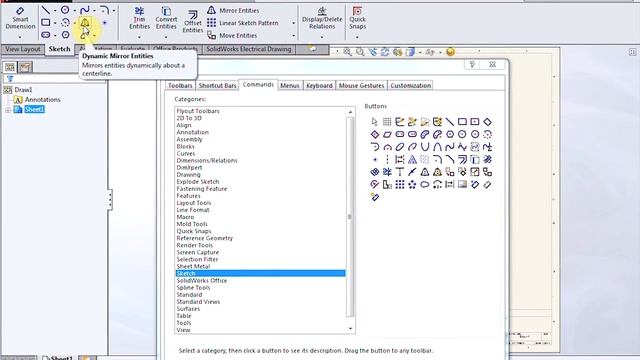
Task: Open Display/Delete Relations tool
Action: 322,18
